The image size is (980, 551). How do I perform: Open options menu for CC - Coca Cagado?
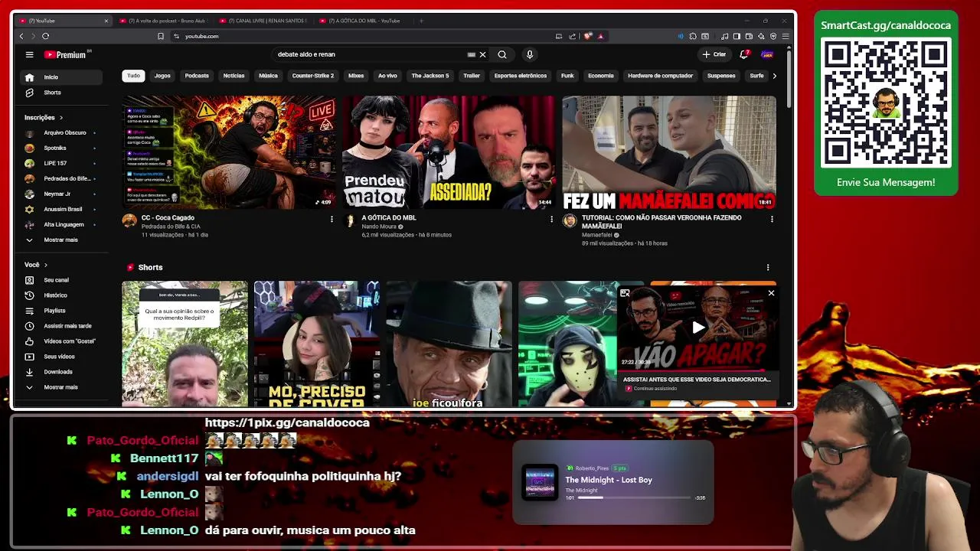coord(332,220)
